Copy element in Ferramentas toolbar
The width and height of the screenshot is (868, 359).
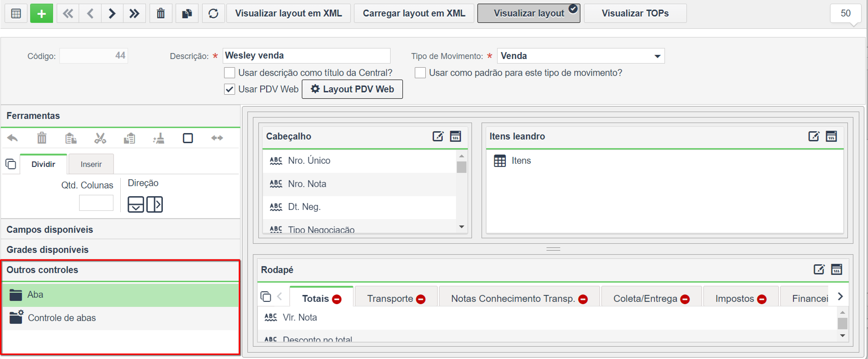pyautogui.click(x=71, y=138)
